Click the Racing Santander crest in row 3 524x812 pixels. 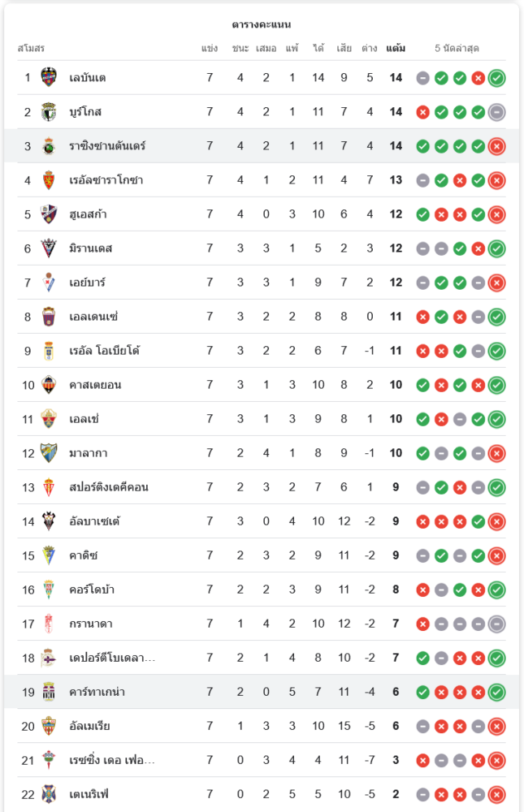click(x=49, y=146)
